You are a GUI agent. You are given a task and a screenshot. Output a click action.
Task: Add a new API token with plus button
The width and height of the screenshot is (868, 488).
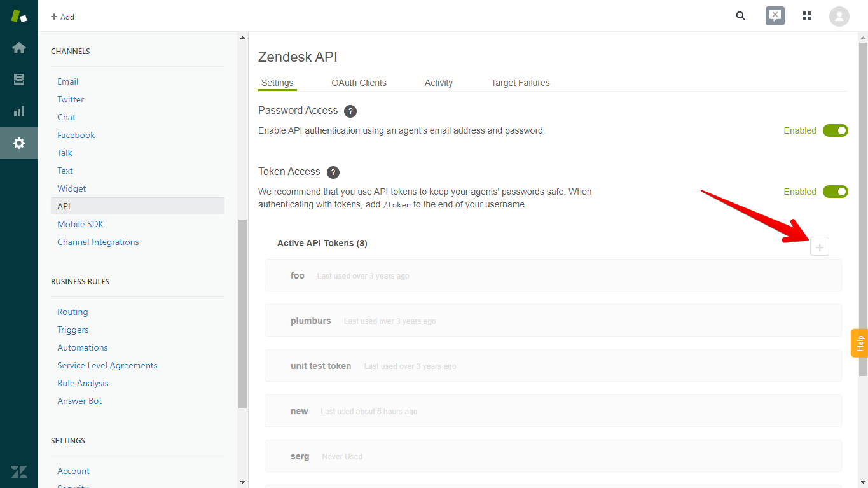820,247
